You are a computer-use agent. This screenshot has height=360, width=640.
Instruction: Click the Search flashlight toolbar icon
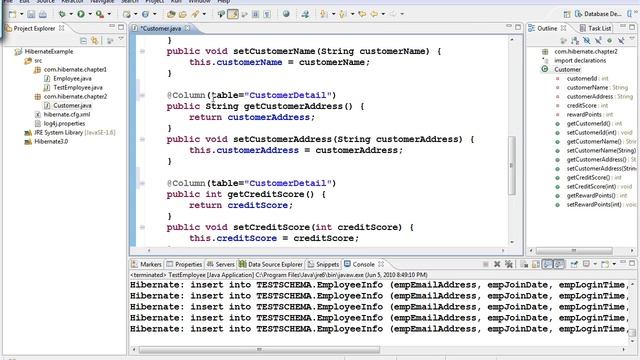click(196, 14)
